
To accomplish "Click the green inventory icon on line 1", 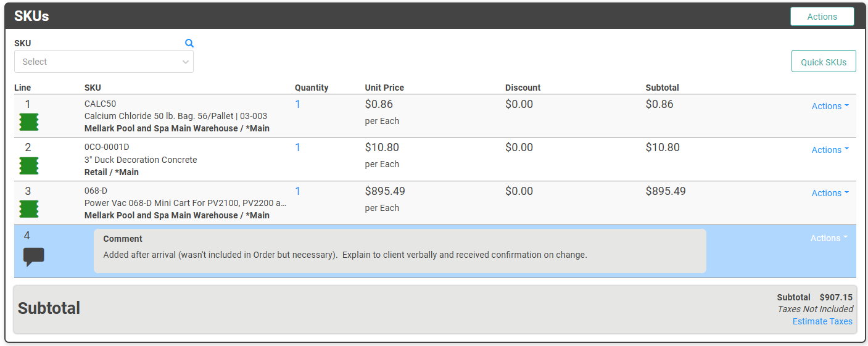I will coord(28,122).
